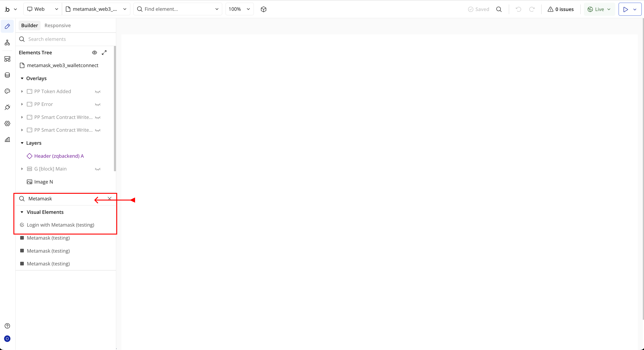The height and width of the screenshot is (350, 644).
Task: Click the undo arrow icon
Action: coord(518,9)
